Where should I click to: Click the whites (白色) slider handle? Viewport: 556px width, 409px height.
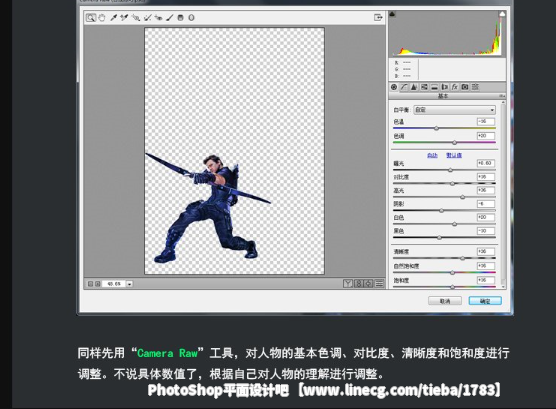pos(454,224)
